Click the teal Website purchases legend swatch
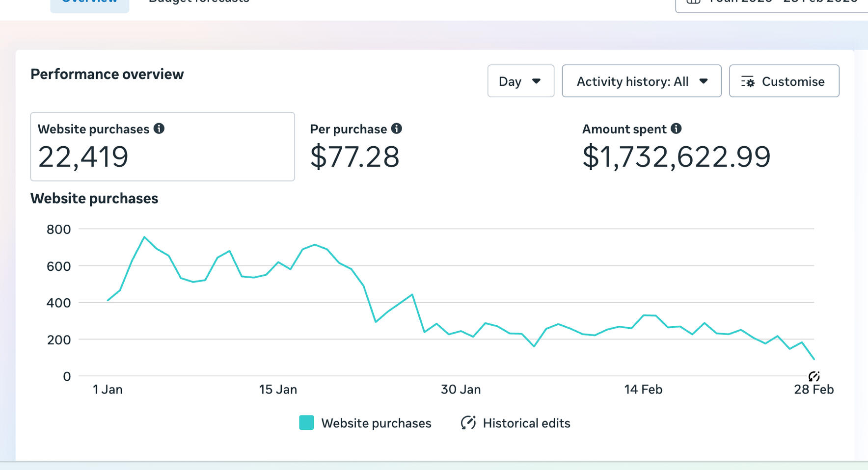Image resolution: width=868 pixels, height=470 pixels. click(306, 423)
